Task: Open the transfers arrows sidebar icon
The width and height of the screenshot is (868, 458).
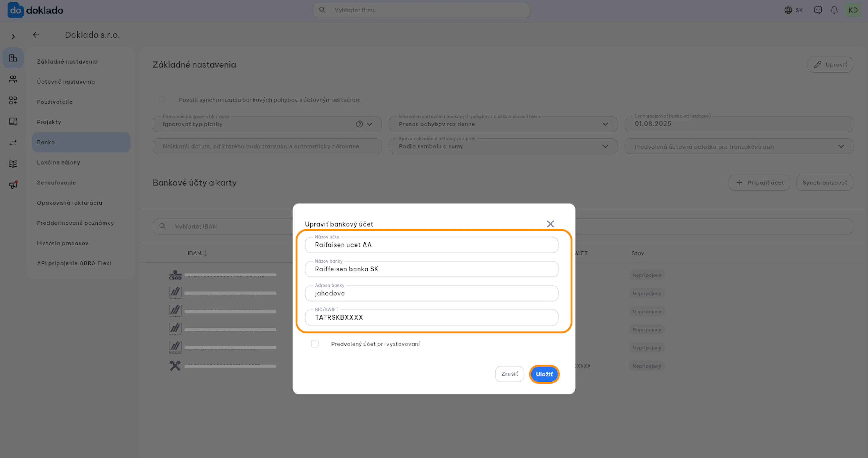Action: point(13,143)
